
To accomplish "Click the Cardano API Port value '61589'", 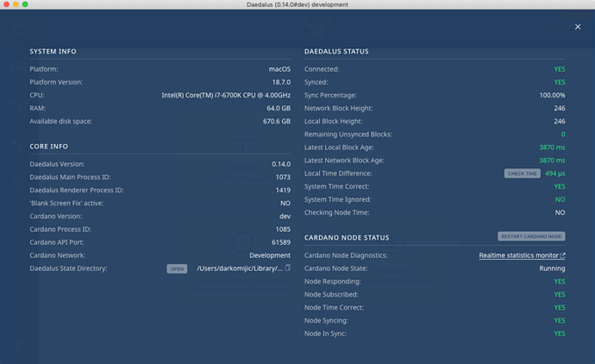I will click(x=281, y=242).
